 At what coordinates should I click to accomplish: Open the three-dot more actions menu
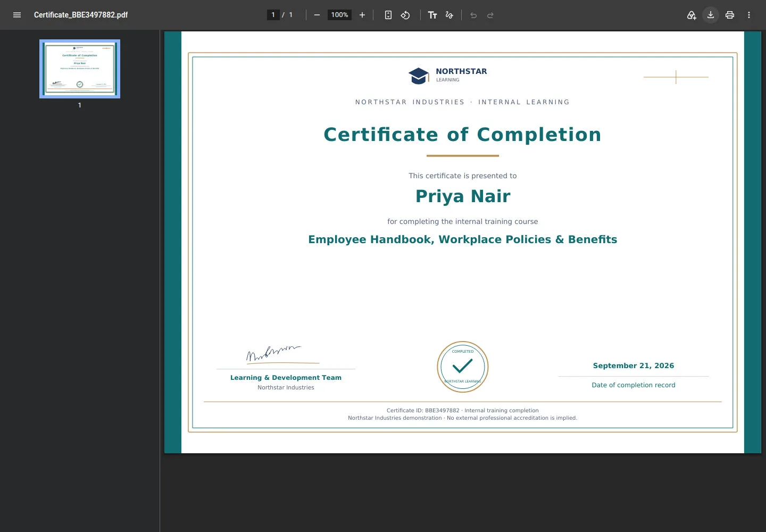pos(749,15)
